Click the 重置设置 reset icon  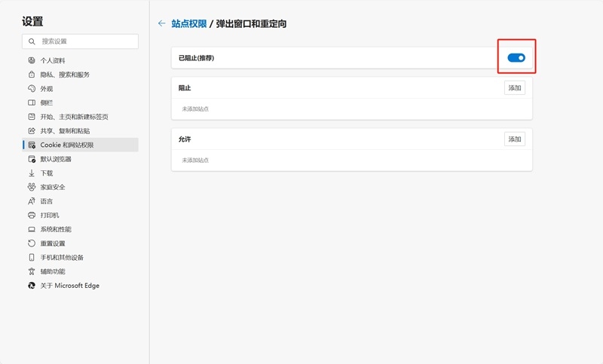click(32, 243)
